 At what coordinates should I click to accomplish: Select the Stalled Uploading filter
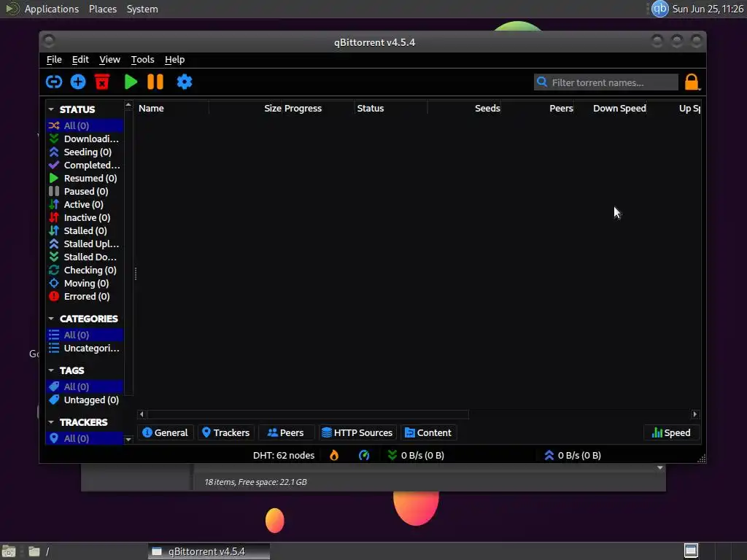[85, 244]
